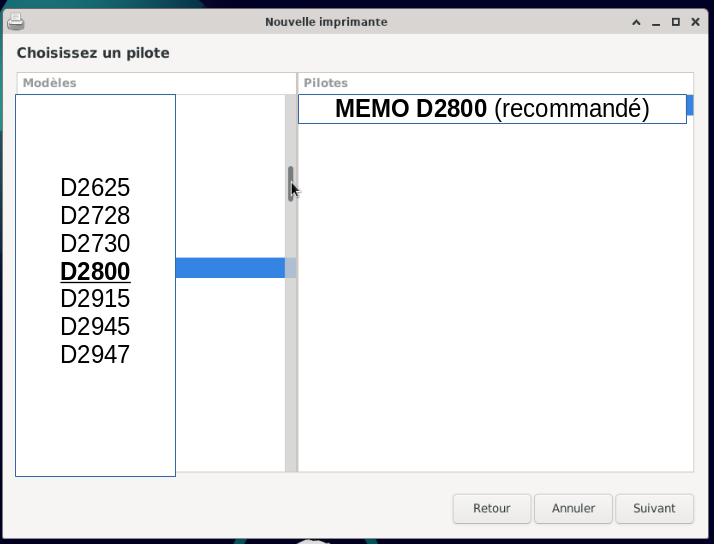Minimize the Nouvelle imprimante window

coord(656,22)
